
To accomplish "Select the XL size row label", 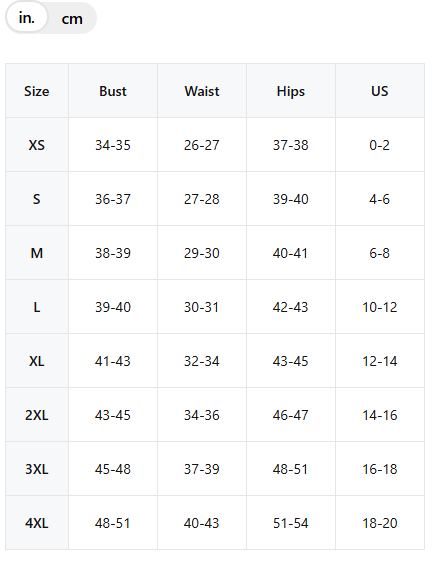I will click(x=37, y=361).
